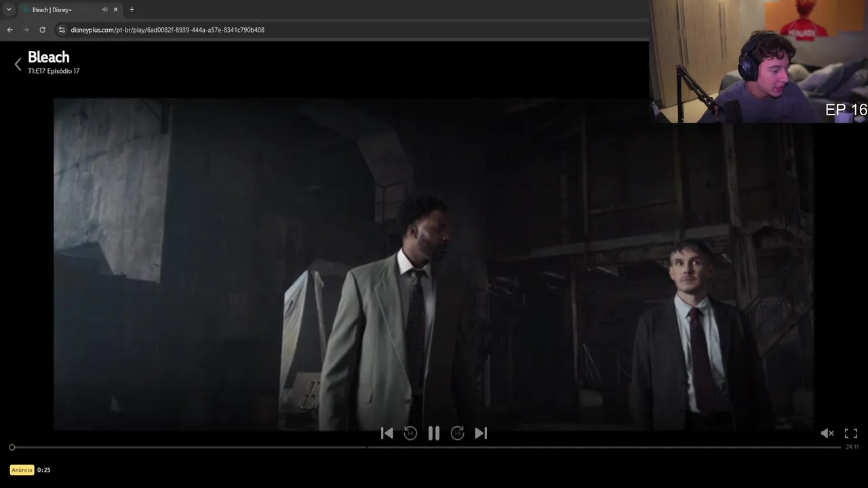Open a new browser tab
The height and width of the screenshot is (488, 868).
tap(132, 9)
